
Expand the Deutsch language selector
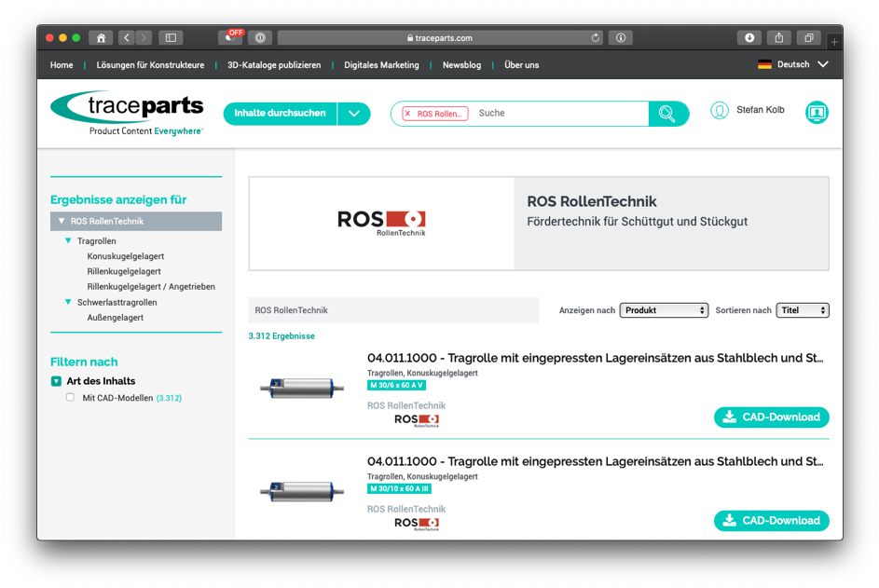(x=822, y=64)
